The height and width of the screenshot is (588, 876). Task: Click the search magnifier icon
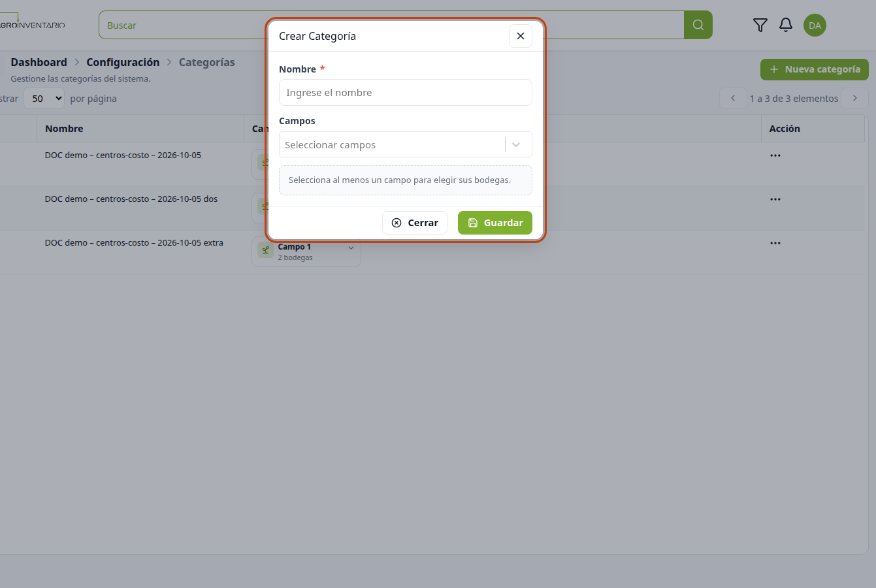pos(698,25)
